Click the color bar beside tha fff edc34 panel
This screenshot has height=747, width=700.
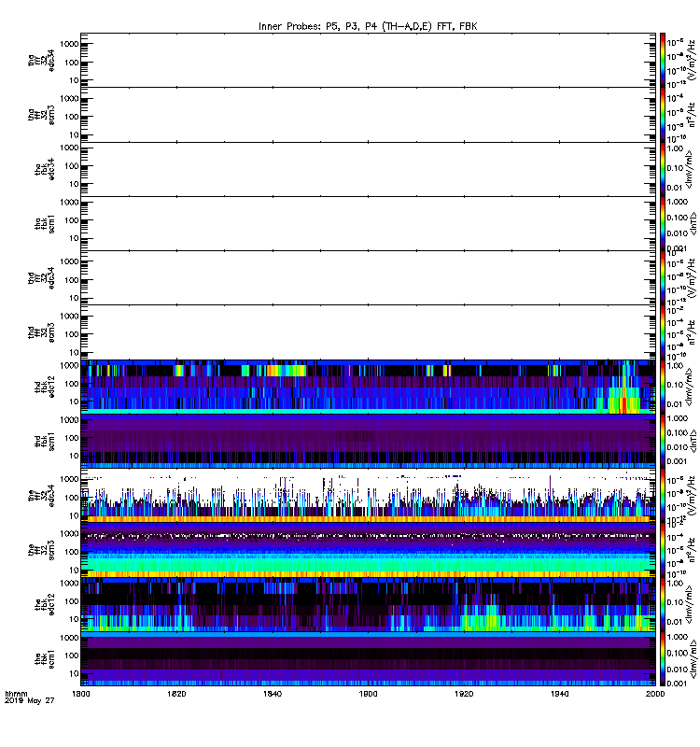point(662,61)
